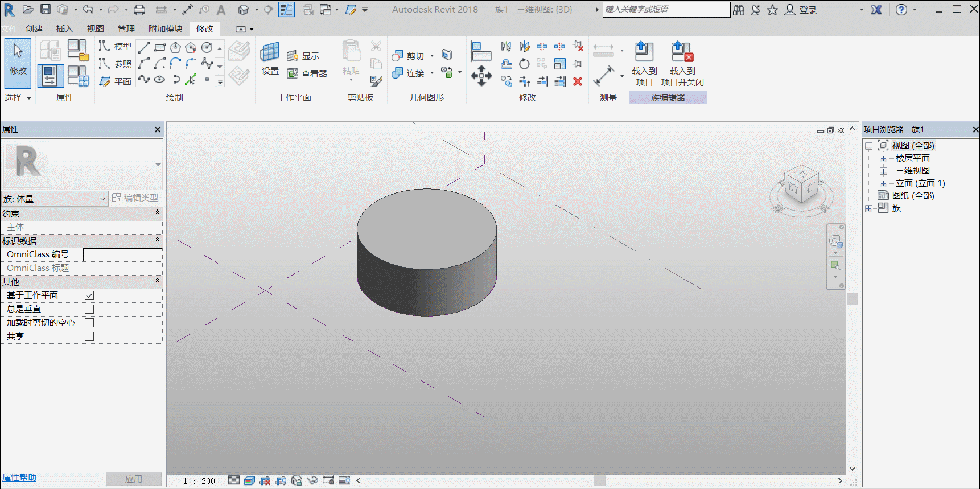Open the 视图 ribbon tab
The width and height of the screenshot is (980, 489).
tap(96, 28)
